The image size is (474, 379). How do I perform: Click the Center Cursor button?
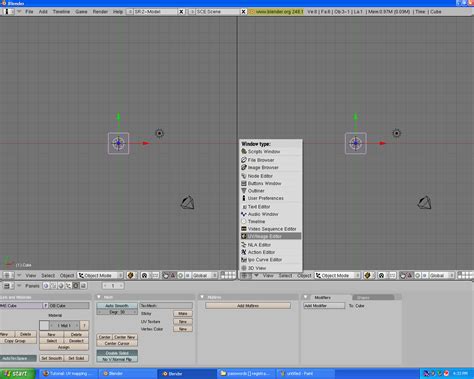click(117, 343)
